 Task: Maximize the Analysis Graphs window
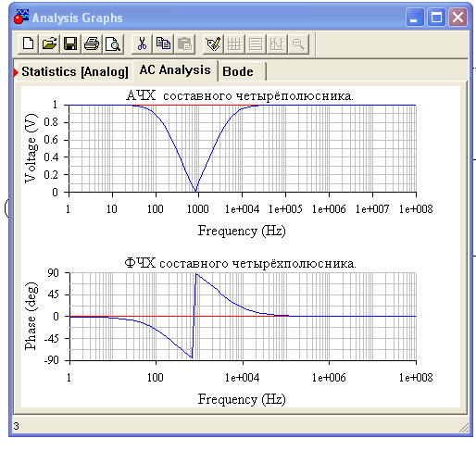(436, 18)
